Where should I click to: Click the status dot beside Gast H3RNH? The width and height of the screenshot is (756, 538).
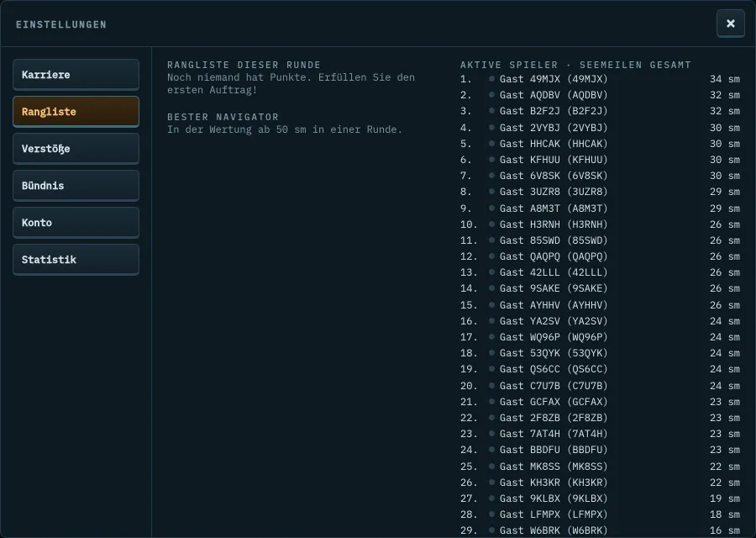[491, 224]
